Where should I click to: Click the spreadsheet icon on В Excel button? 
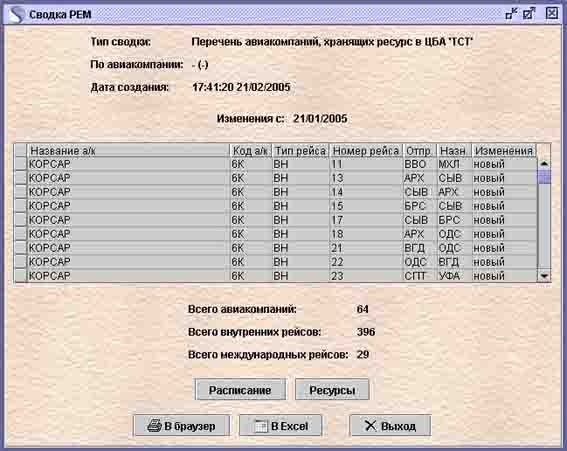pyautogui.click(x=261, y=426)
